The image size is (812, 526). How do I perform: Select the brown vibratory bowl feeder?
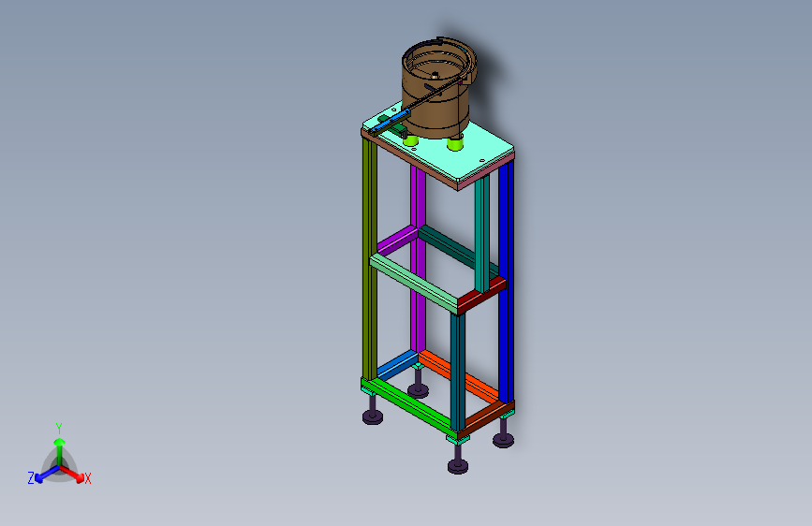pos(438,88)
